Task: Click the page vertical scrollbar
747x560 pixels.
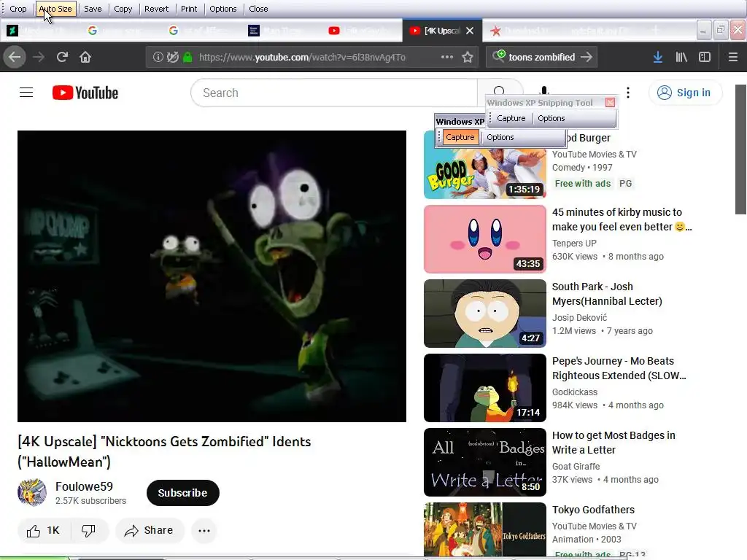Action: pyautogui.click(x=741, y=149)
